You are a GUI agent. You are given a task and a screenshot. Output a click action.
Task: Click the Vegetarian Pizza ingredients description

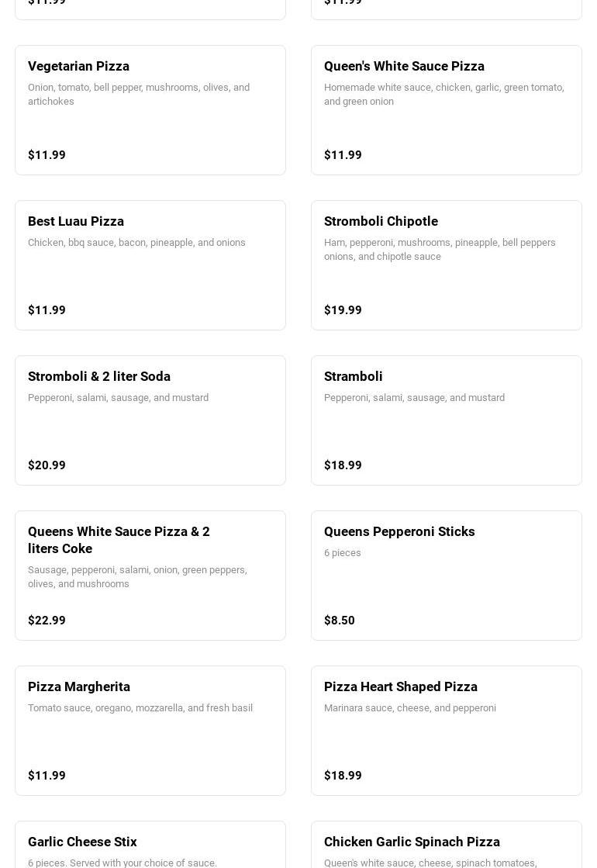139,95
